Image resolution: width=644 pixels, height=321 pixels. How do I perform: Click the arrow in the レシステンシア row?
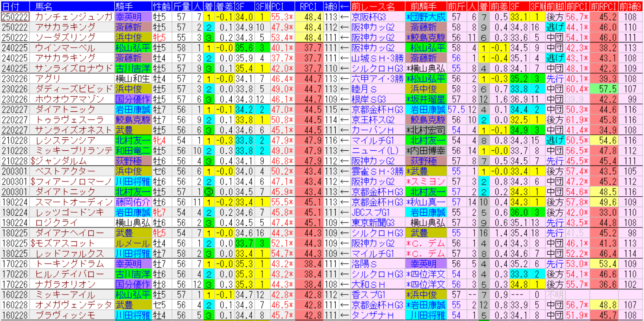click(344, 140)
